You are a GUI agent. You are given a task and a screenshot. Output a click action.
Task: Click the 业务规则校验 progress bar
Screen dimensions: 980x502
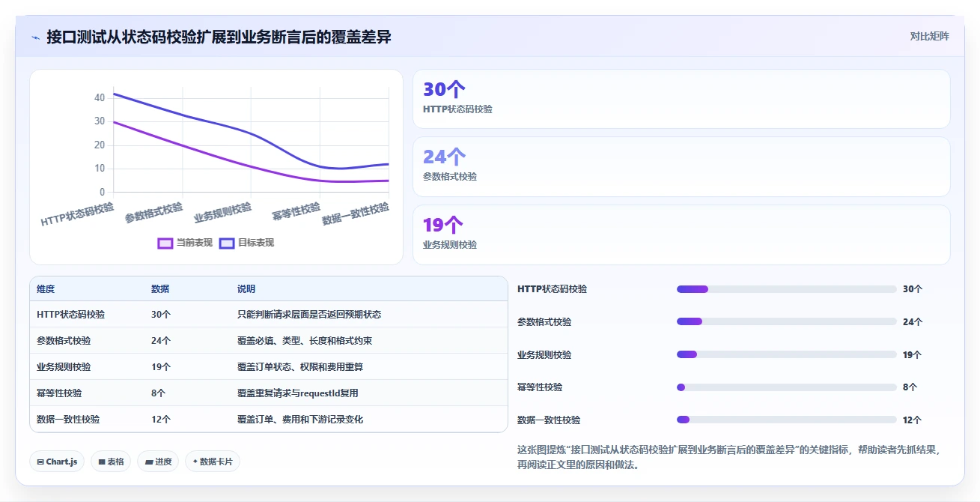coord(787,354)
